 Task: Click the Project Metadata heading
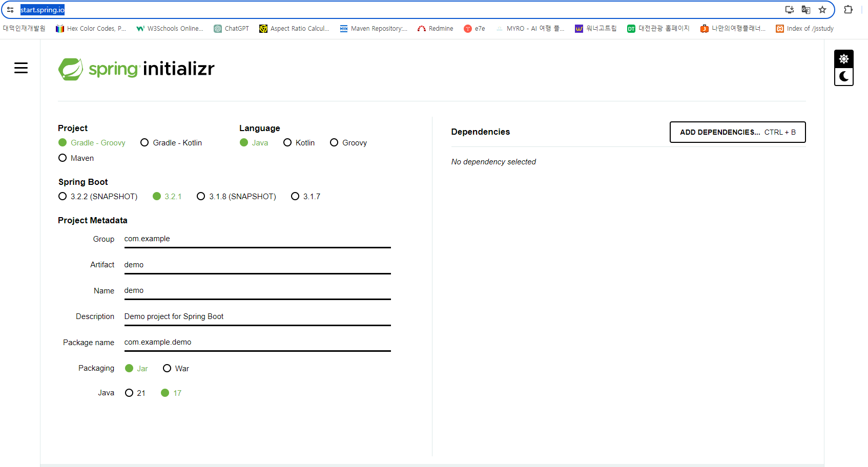(x=93, y=221)
